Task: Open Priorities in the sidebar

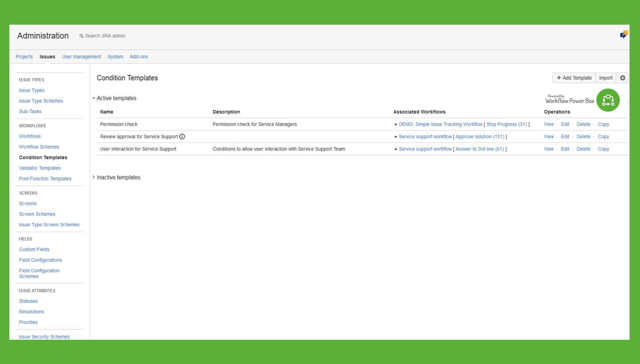Action: (x=28, y=322)
